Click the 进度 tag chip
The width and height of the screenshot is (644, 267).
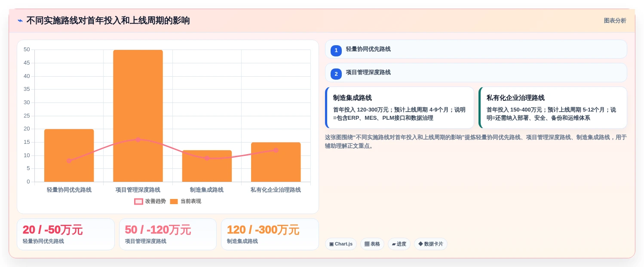click(x=399, y=244)
